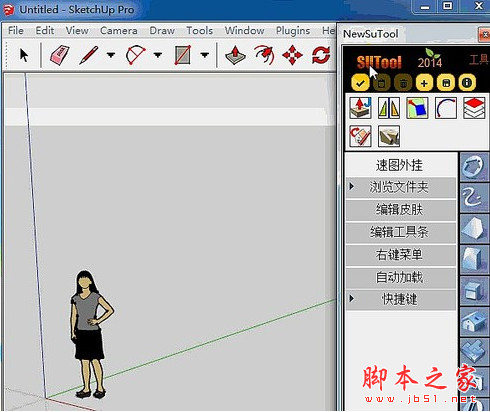The image size is (490, 412).
Task: Select the Rectangle shape tool
Action: 183,55
